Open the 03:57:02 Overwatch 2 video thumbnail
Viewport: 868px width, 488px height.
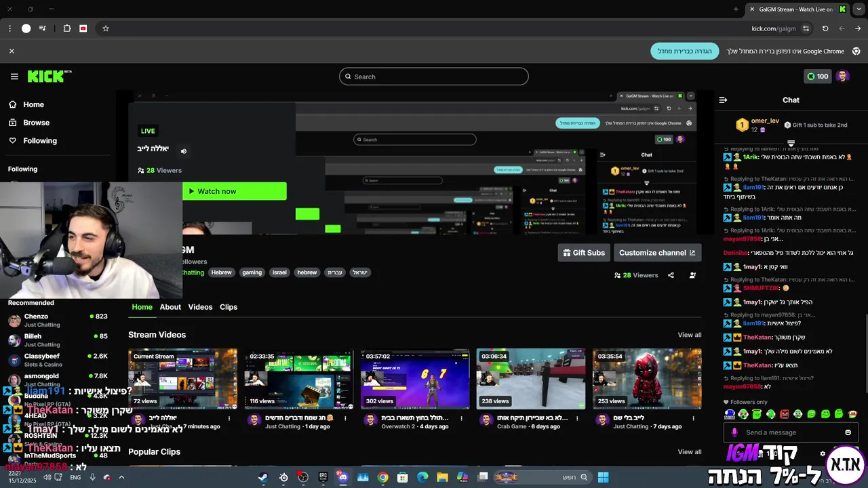415,379
